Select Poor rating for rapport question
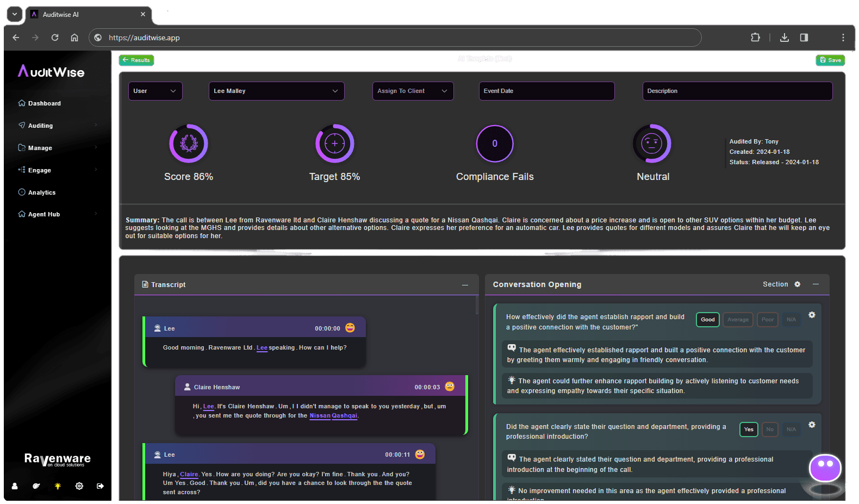 (767, 320)
